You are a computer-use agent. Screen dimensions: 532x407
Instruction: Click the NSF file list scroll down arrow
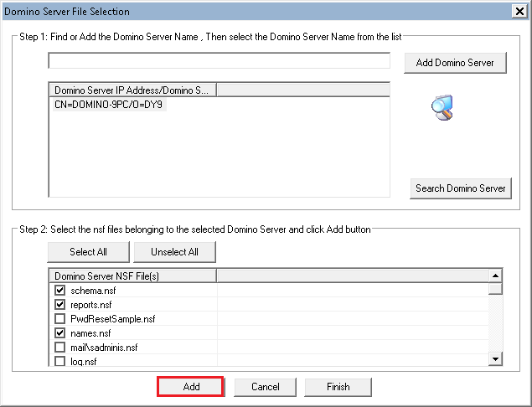[495, 358]
